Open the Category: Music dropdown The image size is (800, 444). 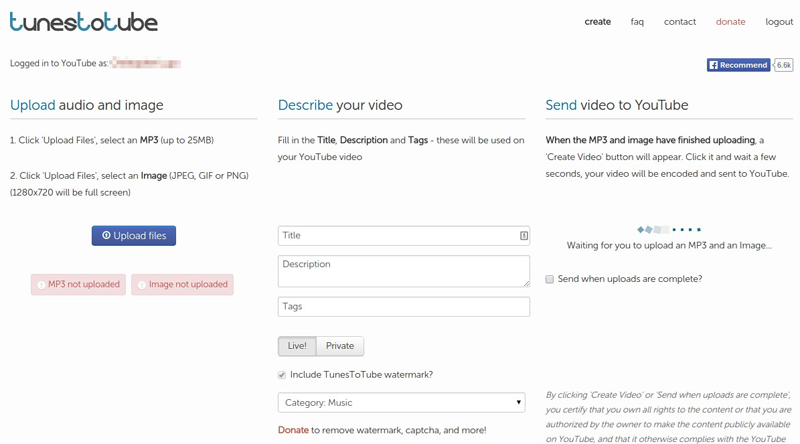pos(402,403)
